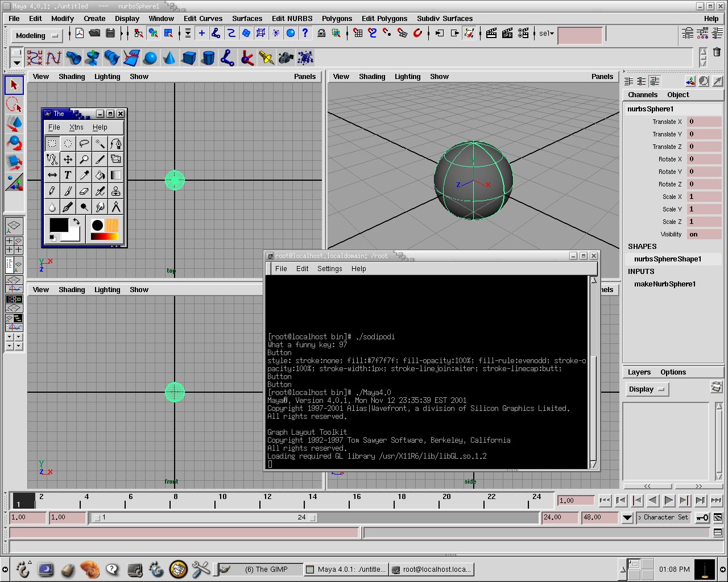Toggle the select-by-object-type mode button
The image size is (728, 582).
(x=154, y=34)
